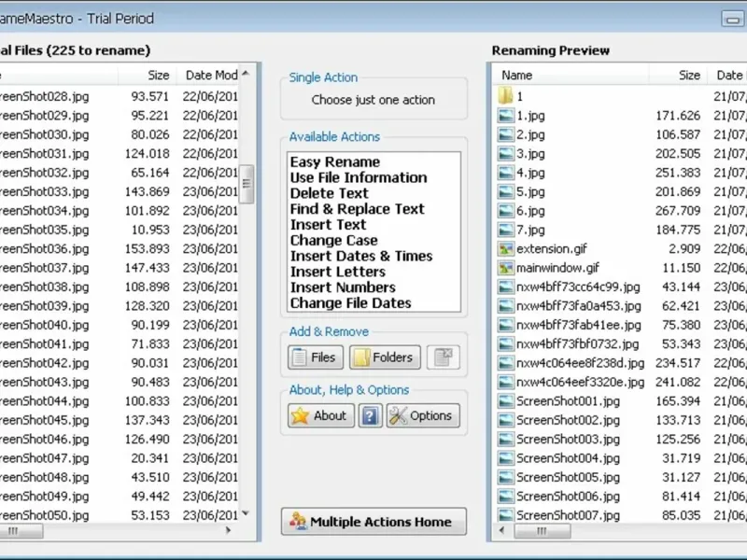The width and height of the screenshot is (747, 560).
Task: Click the icon beside nxw4bff73cc64c99.jpg
Action: (x=505, y=287)
